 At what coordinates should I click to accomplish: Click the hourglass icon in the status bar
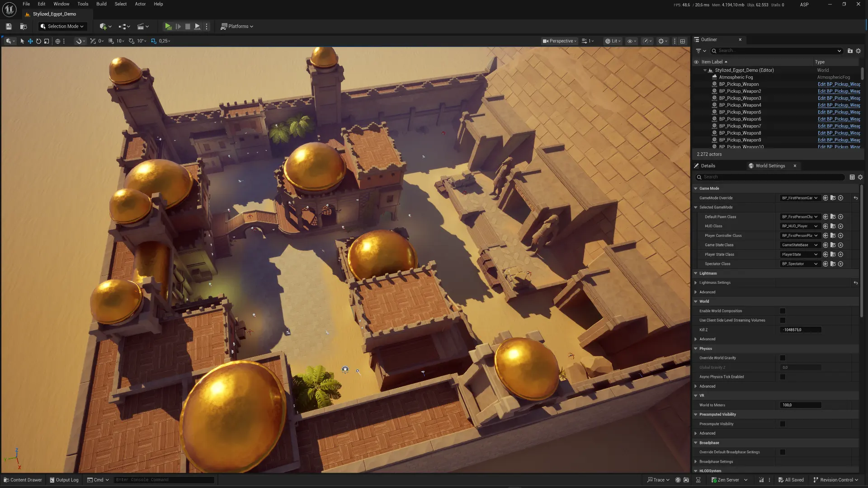pyautogui.click(x=698, y=480)
